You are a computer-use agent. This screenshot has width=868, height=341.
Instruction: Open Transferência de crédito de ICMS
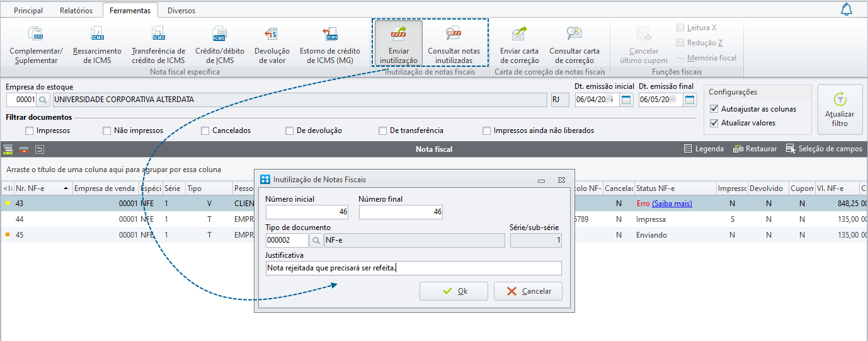click(158, 45)
